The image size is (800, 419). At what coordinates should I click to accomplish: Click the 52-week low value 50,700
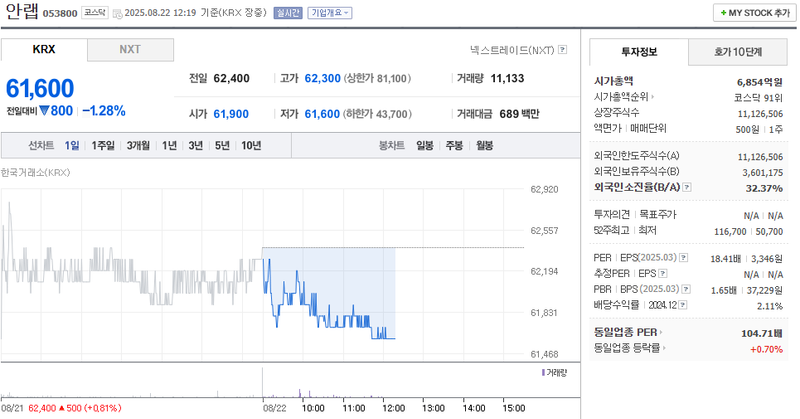tap(769, 232)
